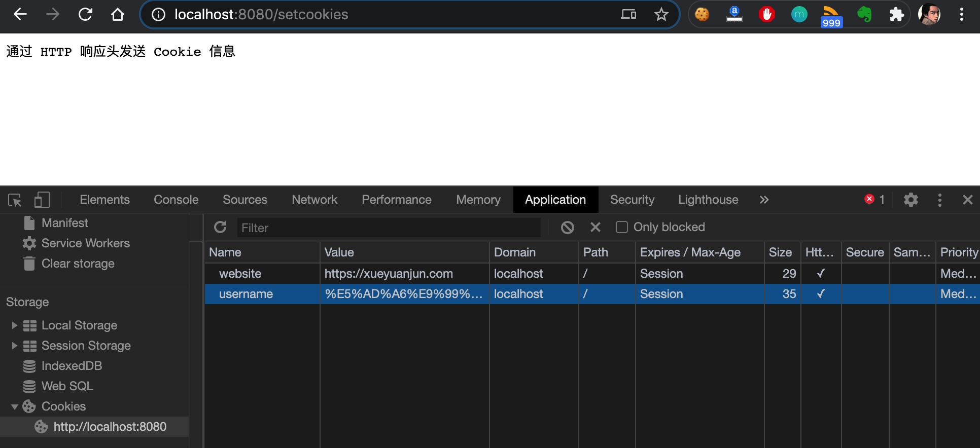The height and width of the screenshot is (448, 980).
Task: Select IndexedDB in the Storage section
Action: pyautogui.click(x=72, y=366)
